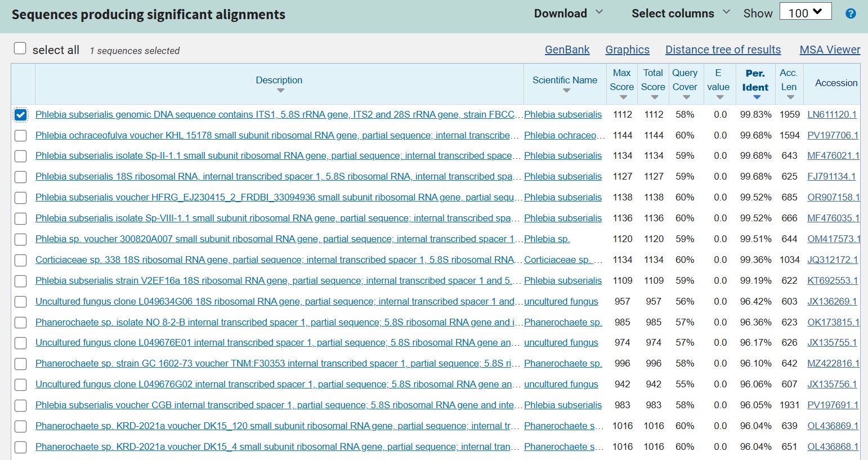Open the Select columns dropdown
868x460 pixels.
(x=681, y=14)
